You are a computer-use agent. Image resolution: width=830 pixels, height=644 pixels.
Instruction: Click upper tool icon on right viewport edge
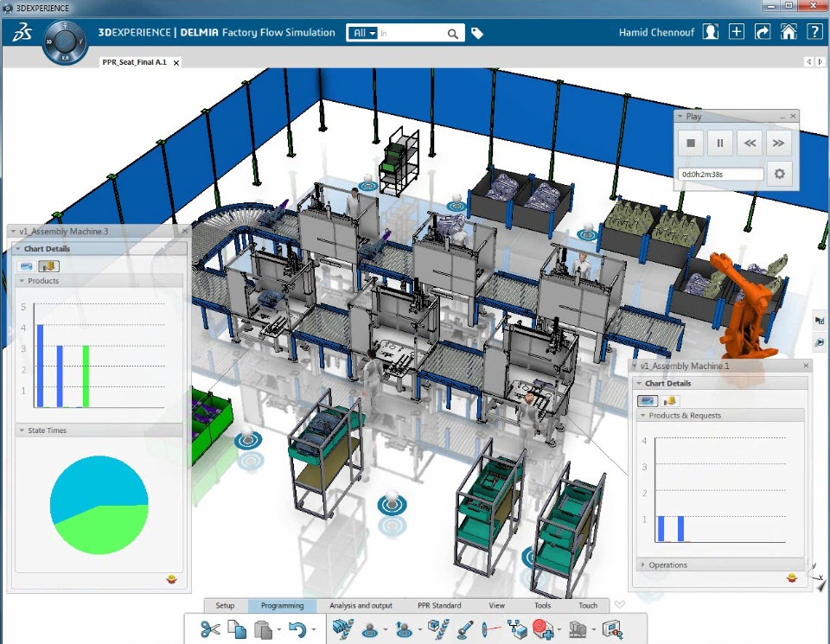pyautogui.click(x=820, y=320)
